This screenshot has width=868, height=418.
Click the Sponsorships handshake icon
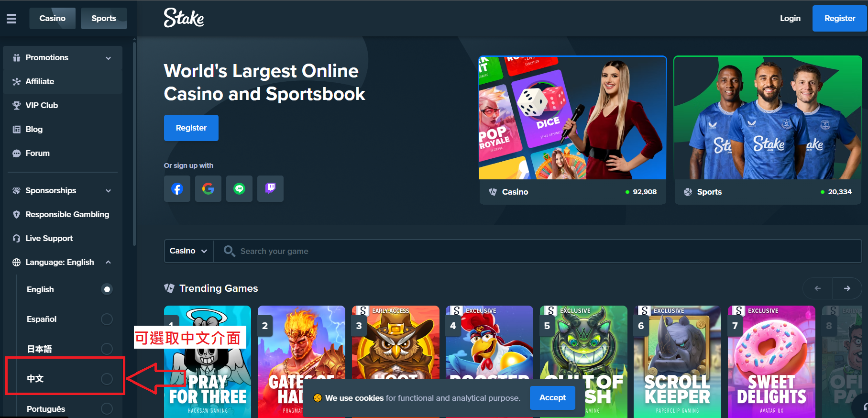(x=17, y=191)
